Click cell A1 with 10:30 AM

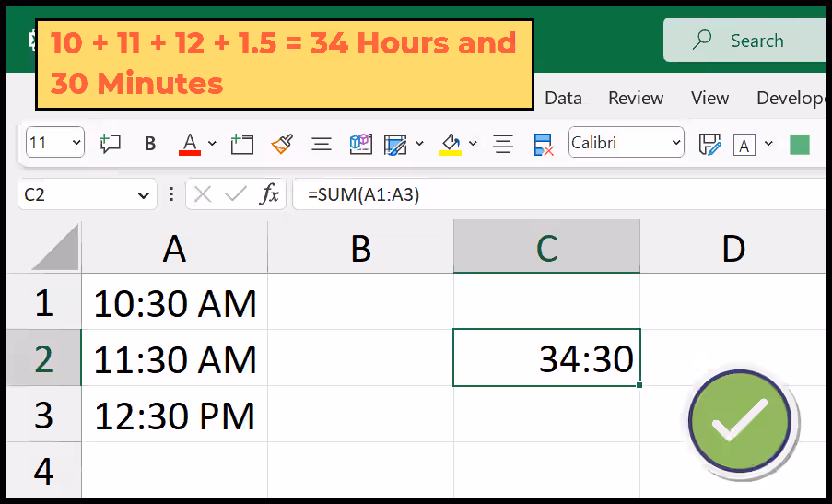174,302
